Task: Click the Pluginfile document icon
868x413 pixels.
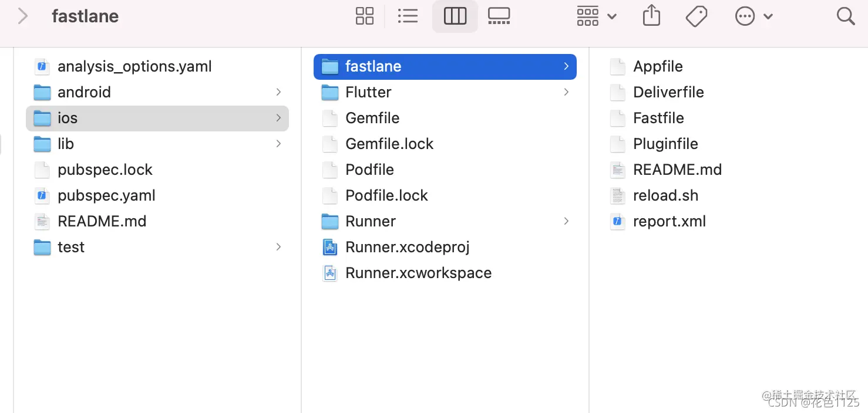Action: [617, 144]
